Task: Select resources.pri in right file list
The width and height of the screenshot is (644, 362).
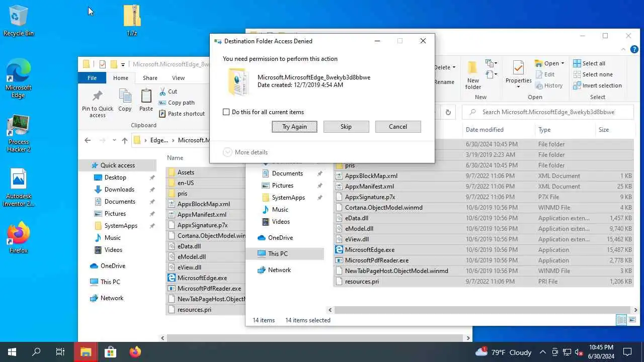Action: pyautogui.click(x=362, y=282)
